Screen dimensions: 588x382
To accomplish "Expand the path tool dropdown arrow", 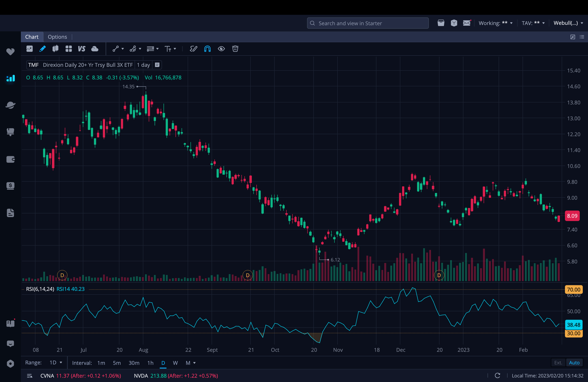I will tap(140, 49).
